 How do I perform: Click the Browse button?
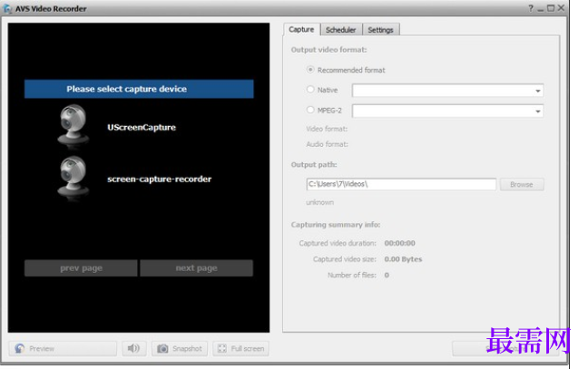click(522, 184)
